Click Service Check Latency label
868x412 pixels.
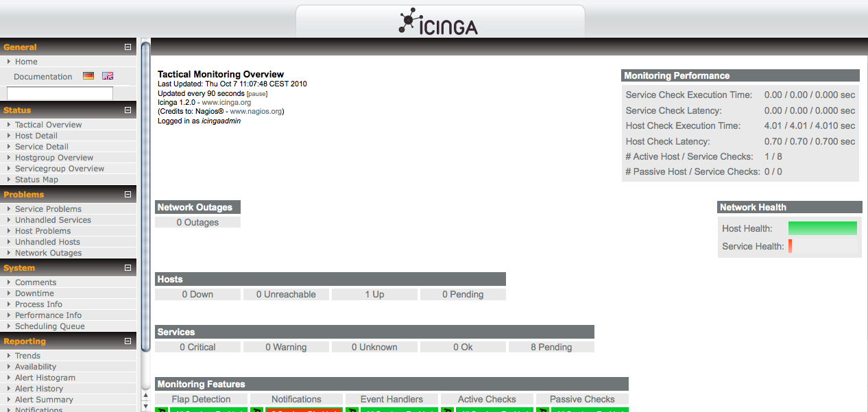[x=673, y=110]
